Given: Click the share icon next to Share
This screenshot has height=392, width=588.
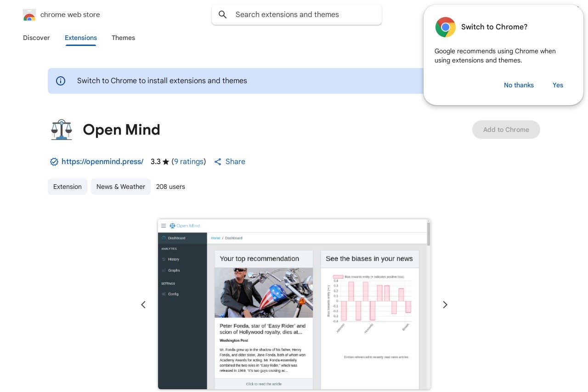Looking at the screenshot, I should (218, 162).
